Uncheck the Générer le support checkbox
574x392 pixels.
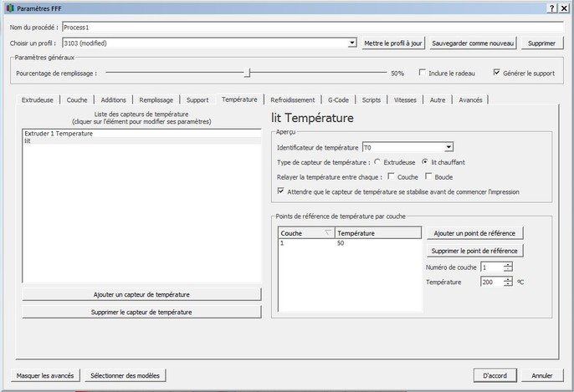click(x=497, y=74)
